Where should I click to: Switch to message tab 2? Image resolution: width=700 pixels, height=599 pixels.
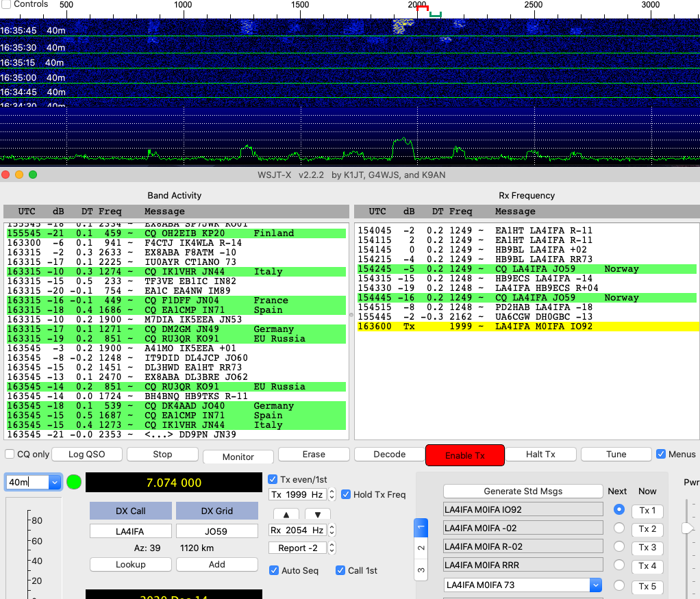[x=421, y=548]
